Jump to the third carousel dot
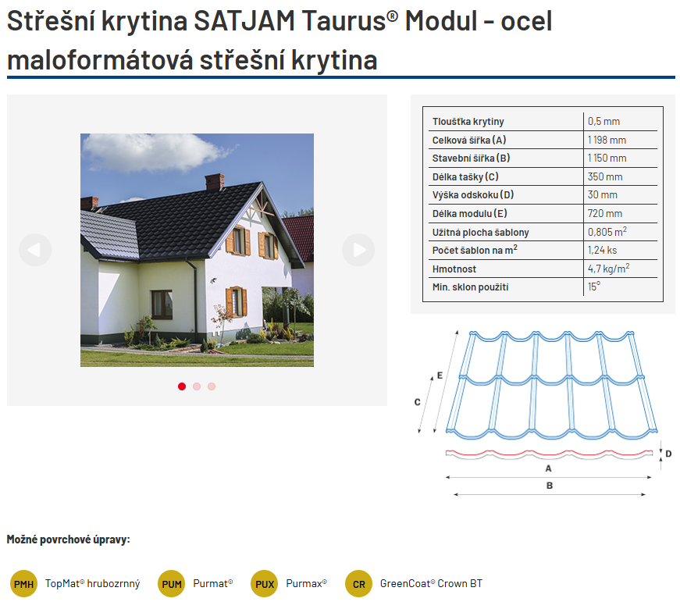This screenshot has height=616, width=680. pos(212,386)
